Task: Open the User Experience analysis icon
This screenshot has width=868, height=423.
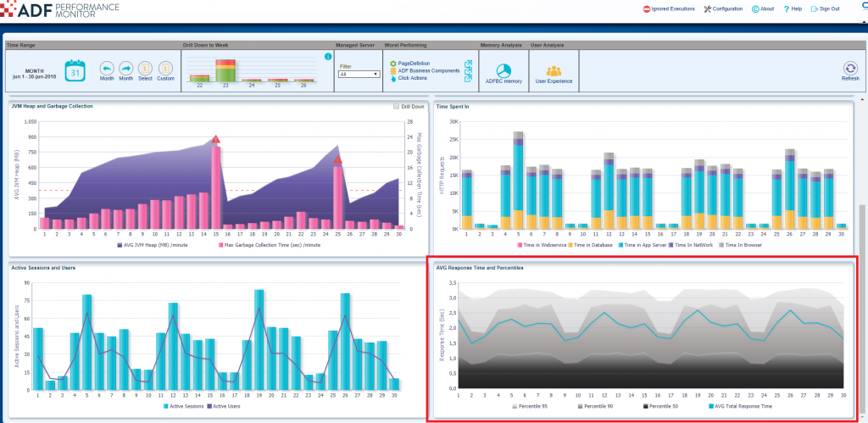Action: tap(554, 70)
